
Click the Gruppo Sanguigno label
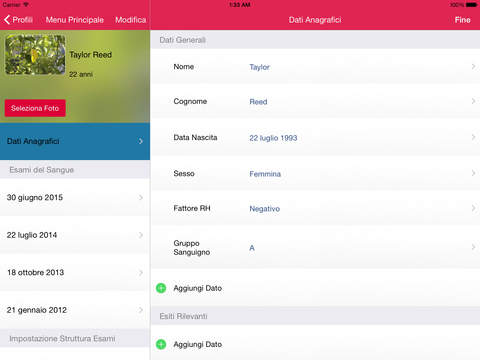pos(192,248)
